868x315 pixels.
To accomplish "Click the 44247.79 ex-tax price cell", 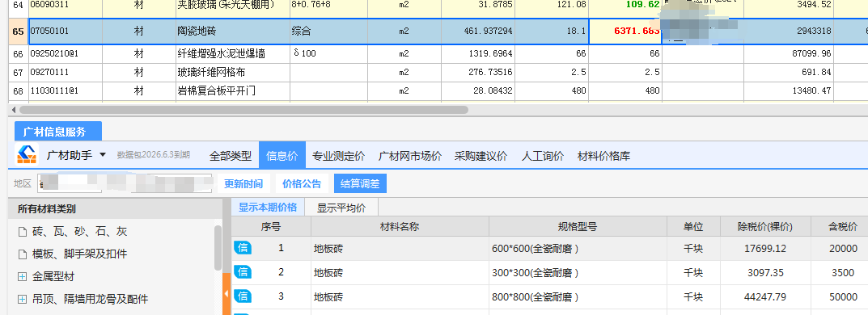I will [765, 296].
